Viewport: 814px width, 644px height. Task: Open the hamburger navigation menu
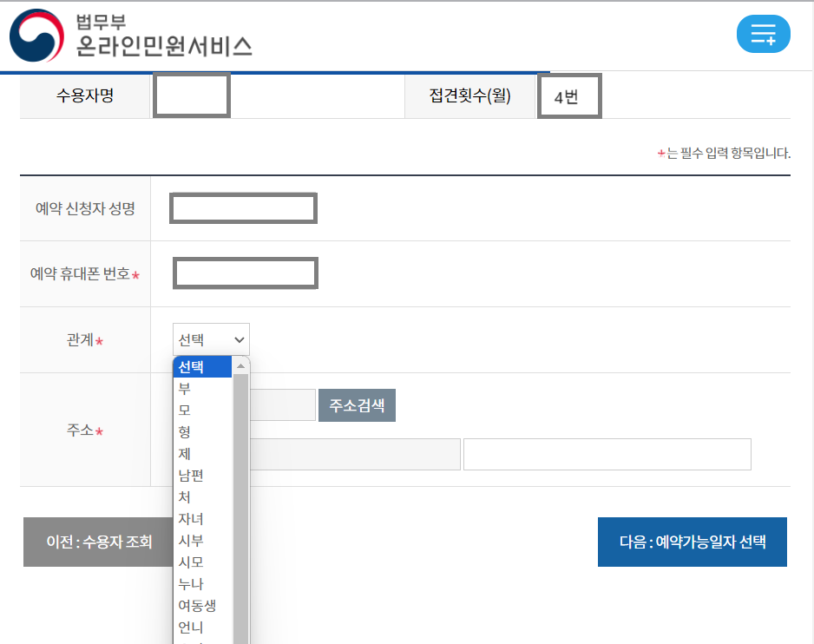pos(763,34)
